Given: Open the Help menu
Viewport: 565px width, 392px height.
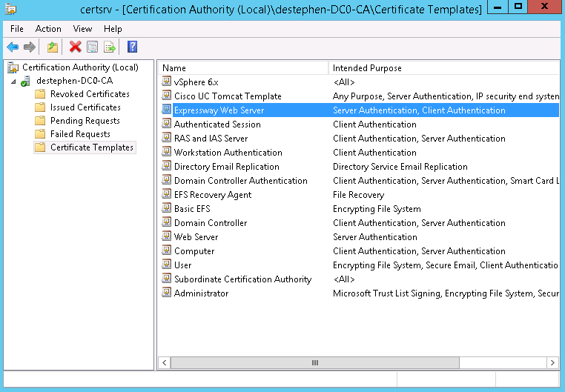Looking at the screenshot, I should 113,29.
